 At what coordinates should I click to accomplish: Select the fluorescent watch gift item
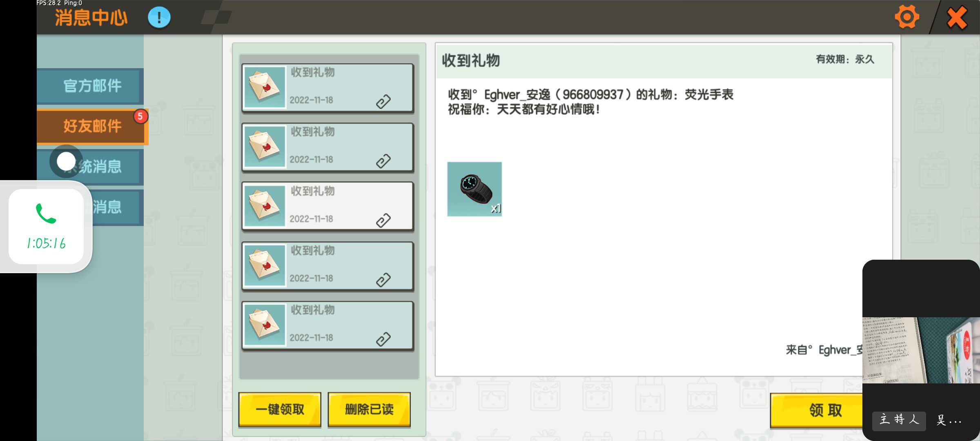[x=474, y=189]
